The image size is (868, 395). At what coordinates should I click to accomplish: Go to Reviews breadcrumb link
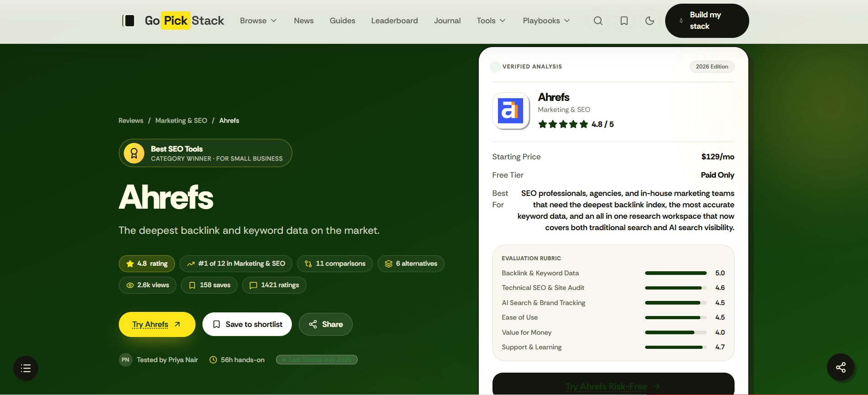[x=131, y=121]
